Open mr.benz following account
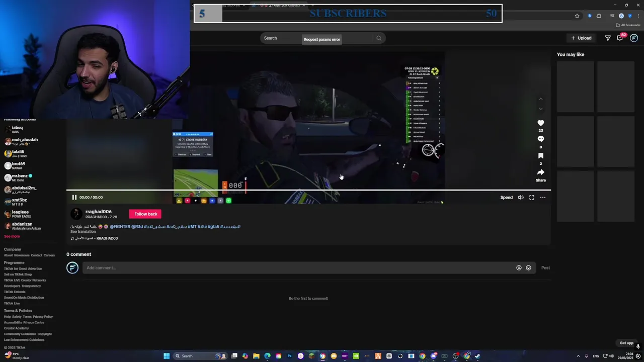644x362 pixels. [19, 177]
